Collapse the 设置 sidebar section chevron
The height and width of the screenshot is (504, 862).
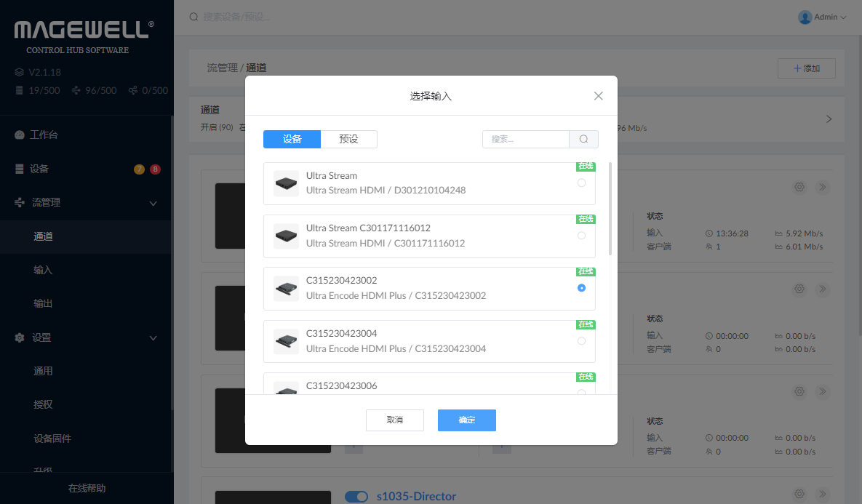point(153,338)
